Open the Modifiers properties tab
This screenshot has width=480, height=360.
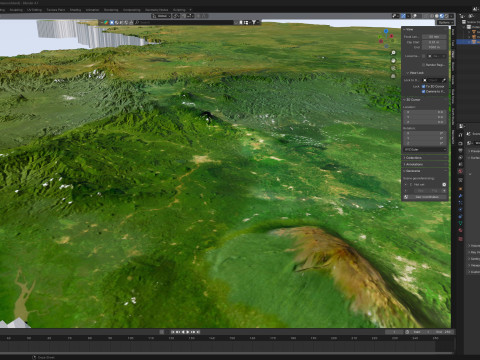(460, 196)
